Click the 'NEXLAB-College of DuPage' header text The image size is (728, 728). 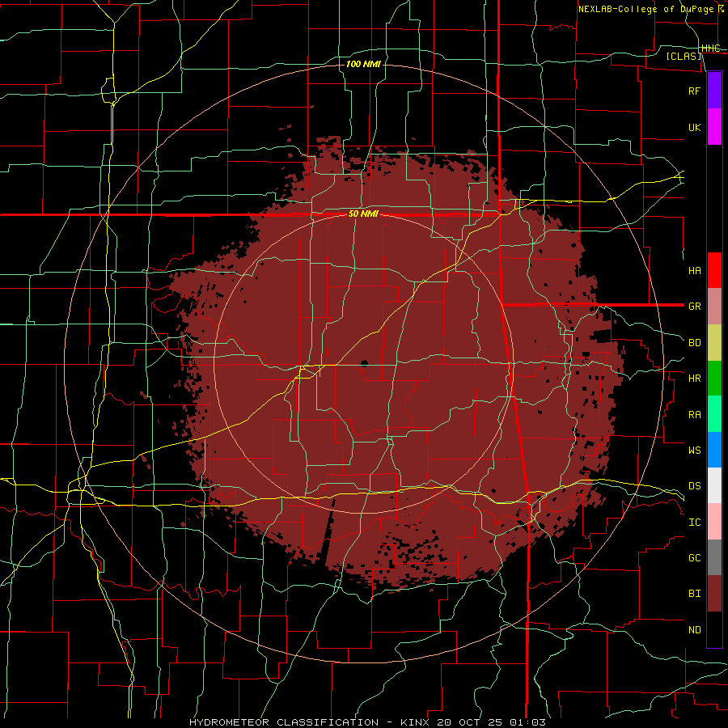pyautogui.click(x=646, y=9)
